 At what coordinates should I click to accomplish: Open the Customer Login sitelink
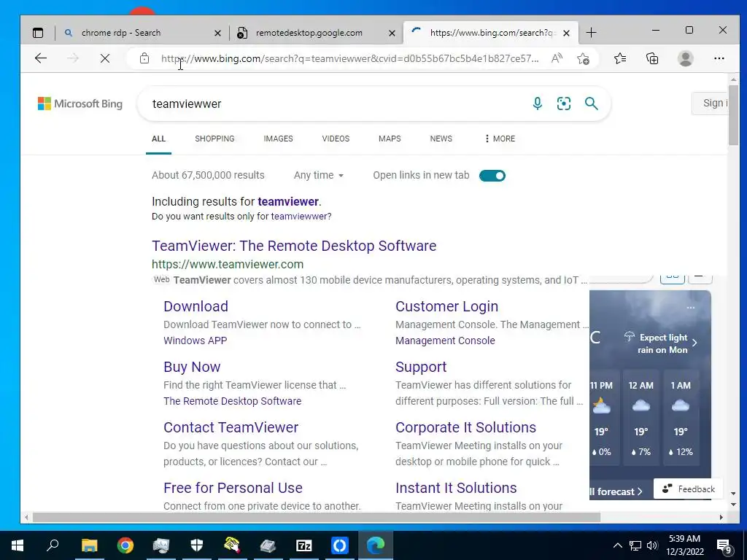coord(446,306)
